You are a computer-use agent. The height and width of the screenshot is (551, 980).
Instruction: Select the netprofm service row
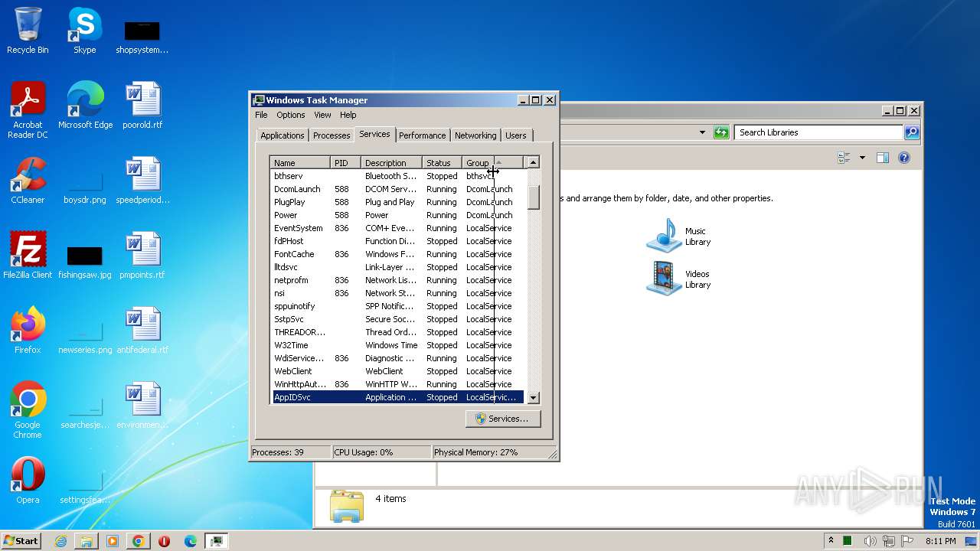coord(398,280)
